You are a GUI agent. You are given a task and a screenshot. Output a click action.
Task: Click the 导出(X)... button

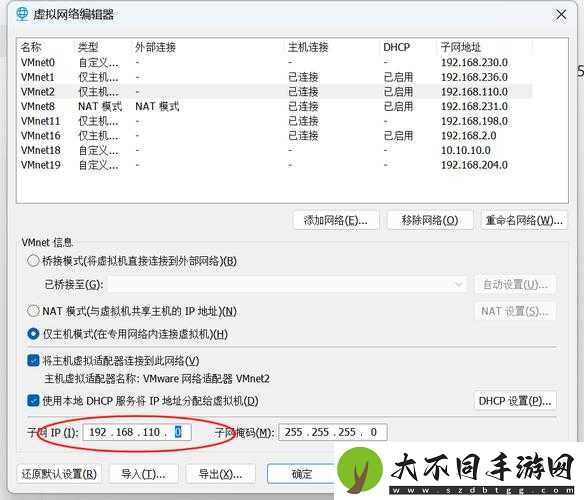(x=220, y=474)
